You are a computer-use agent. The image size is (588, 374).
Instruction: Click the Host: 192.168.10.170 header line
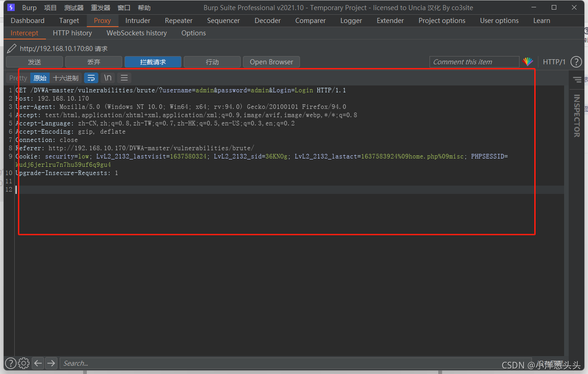[52, 98]
